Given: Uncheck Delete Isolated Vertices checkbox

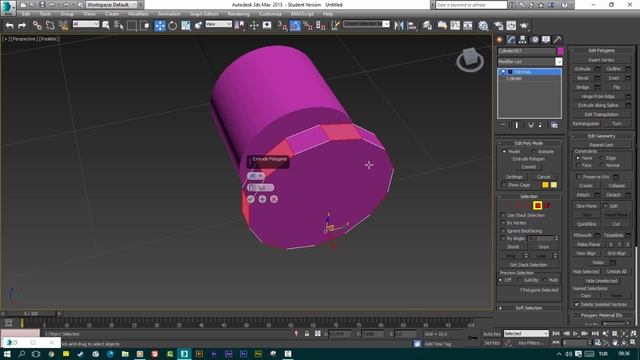Looking at the screenshot, I should pos(576,304).
